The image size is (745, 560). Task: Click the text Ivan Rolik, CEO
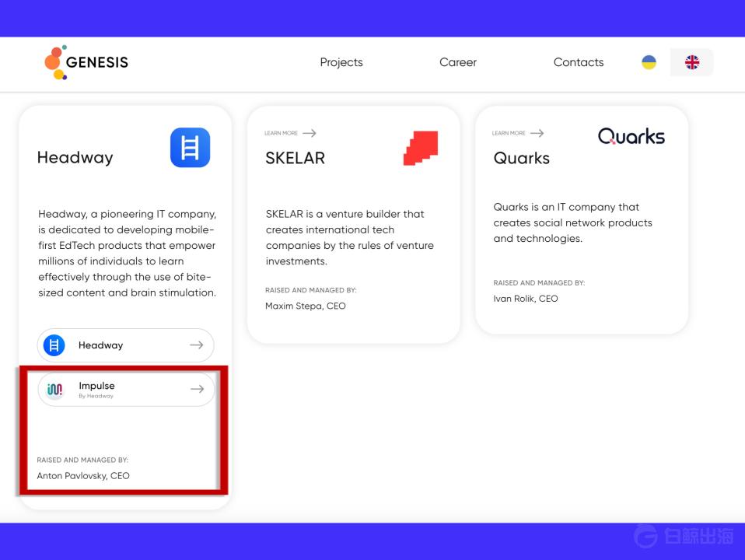tap(526, 299)
